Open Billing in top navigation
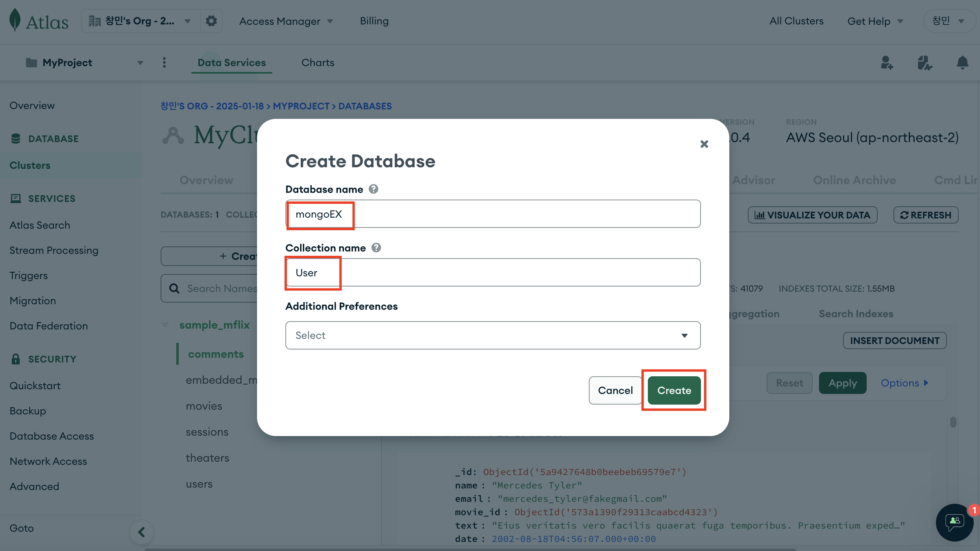This screenshot has height=551, width=980. [x=374, y=21]
